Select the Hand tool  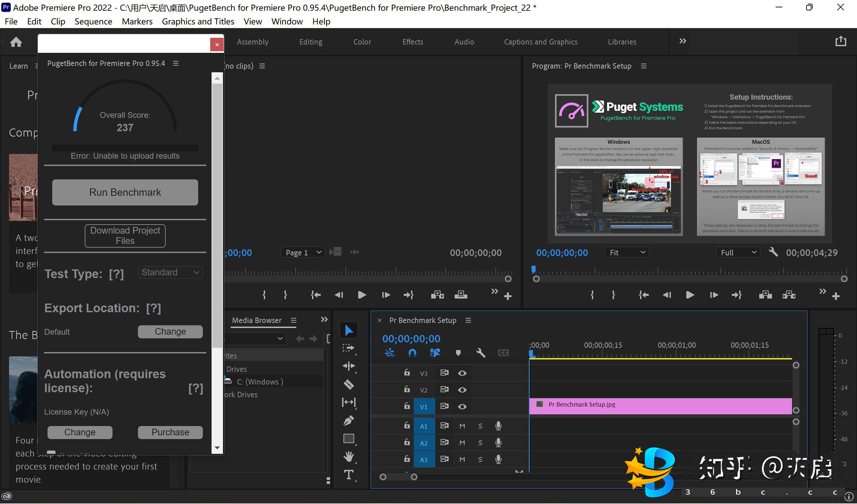pyautogui.click(x=348, y=456)
